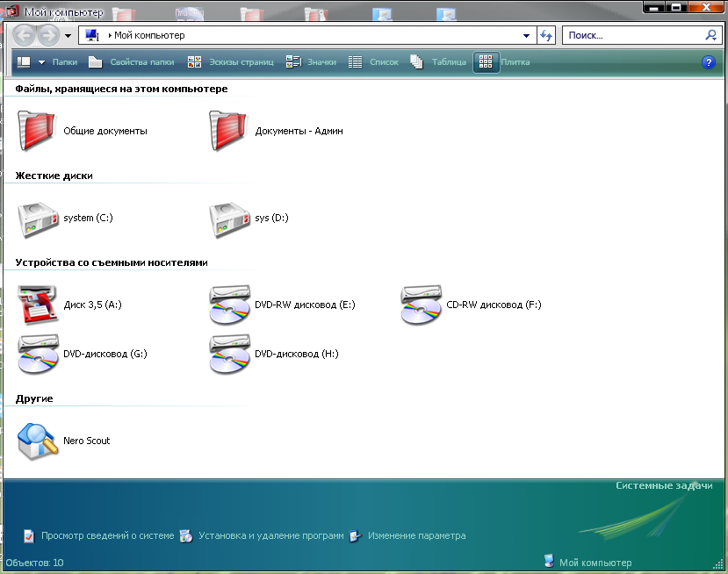Collapse the Другие group header
The width and height of the screenshot is (728, 574).
[x=34, y=399]
